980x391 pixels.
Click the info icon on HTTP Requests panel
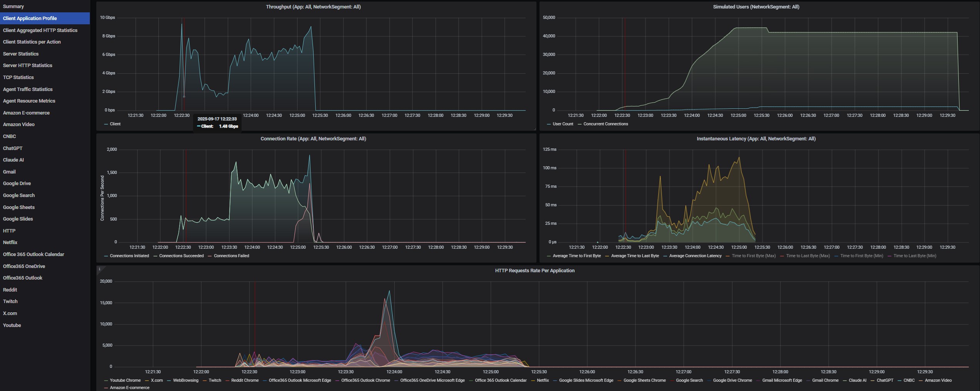coord(99,269)
